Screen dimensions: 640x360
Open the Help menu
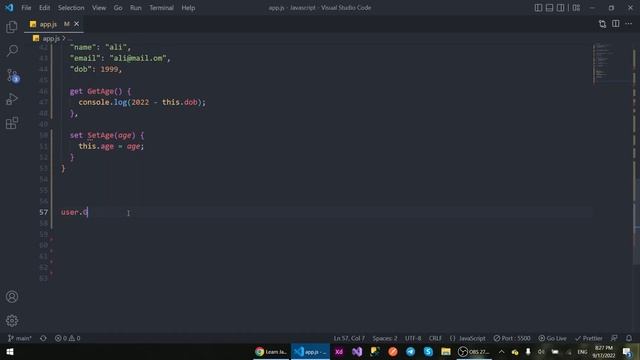pos(188,8)
